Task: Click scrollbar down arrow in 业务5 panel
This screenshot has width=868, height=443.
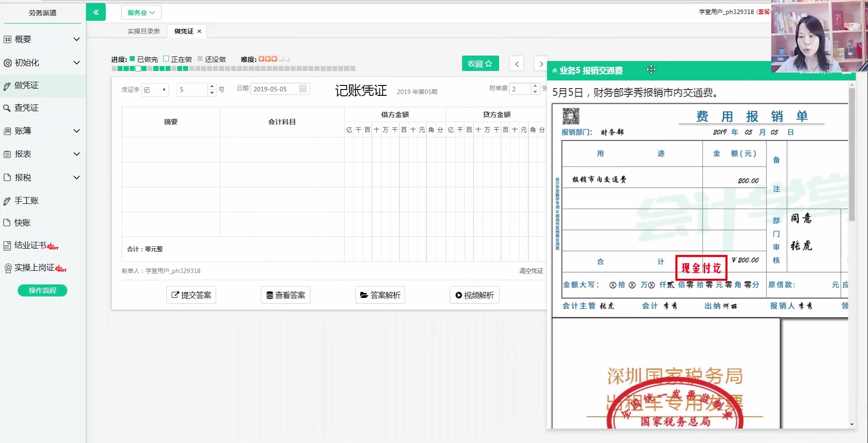Action: [x=852, y=424]
